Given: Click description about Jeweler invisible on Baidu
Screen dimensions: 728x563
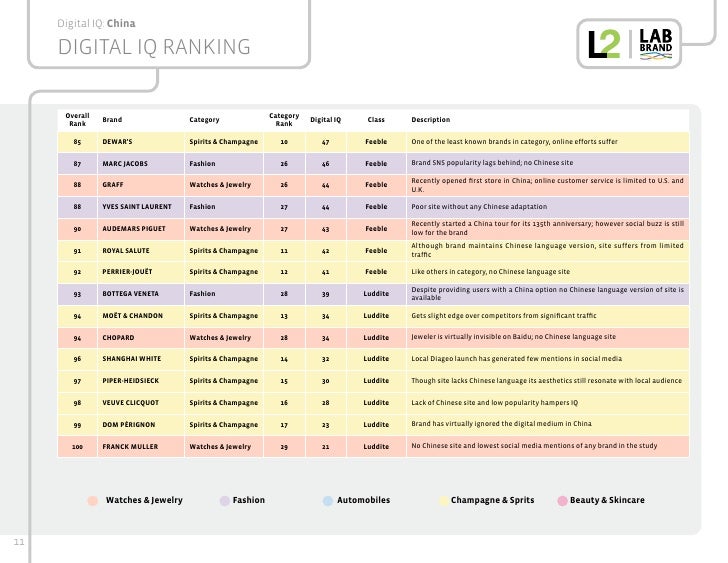Looking at the screenshot, I should coord(514,337).
